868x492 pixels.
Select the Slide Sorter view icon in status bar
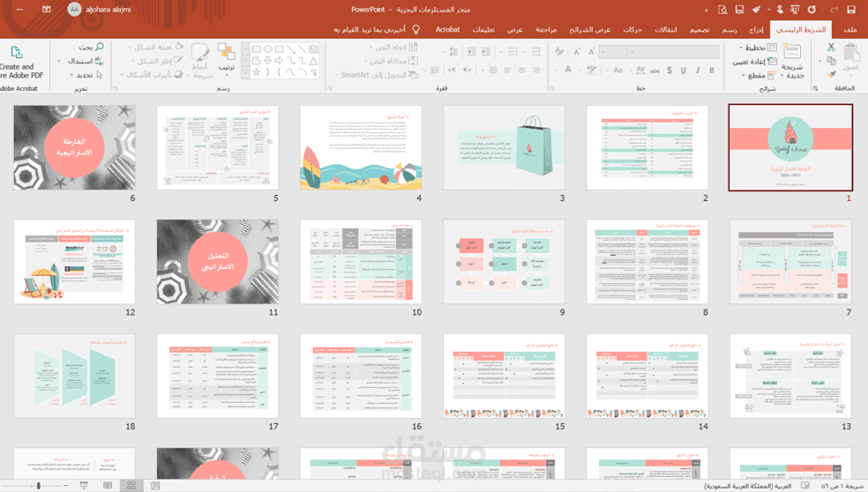(131, 485)
